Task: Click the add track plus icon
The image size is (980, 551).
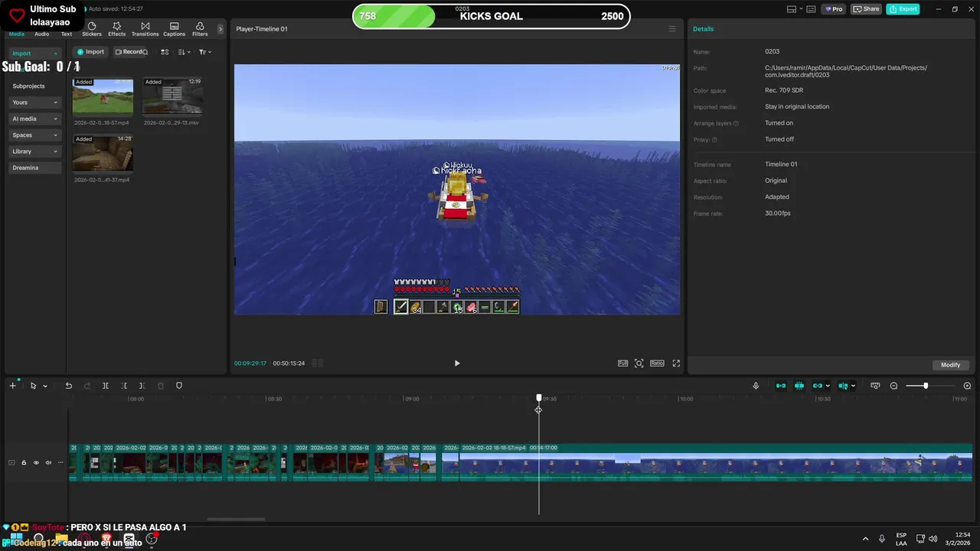Action: pyautogui.click(x=12, y=386)
